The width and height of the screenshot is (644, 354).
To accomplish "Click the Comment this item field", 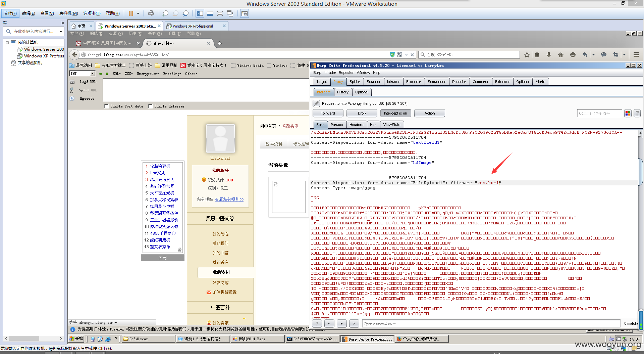I will [599, 114].
